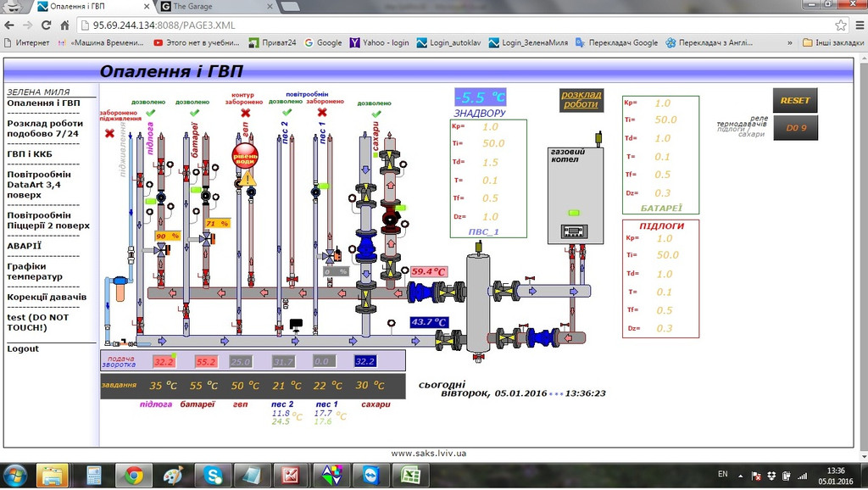This screenshot has width=868, height=490.
Task: Click the 43.7 °C return temperature readout
Action: point(429,322)
